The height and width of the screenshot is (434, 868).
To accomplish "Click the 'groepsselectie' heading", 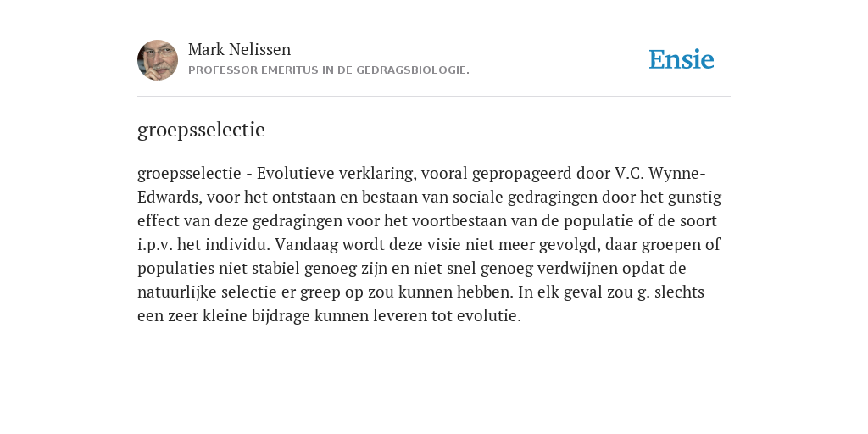I will point(201,130).
